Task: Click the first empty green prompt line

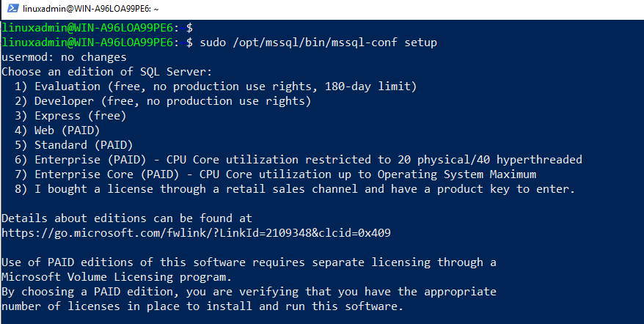Action: point(95,28)
